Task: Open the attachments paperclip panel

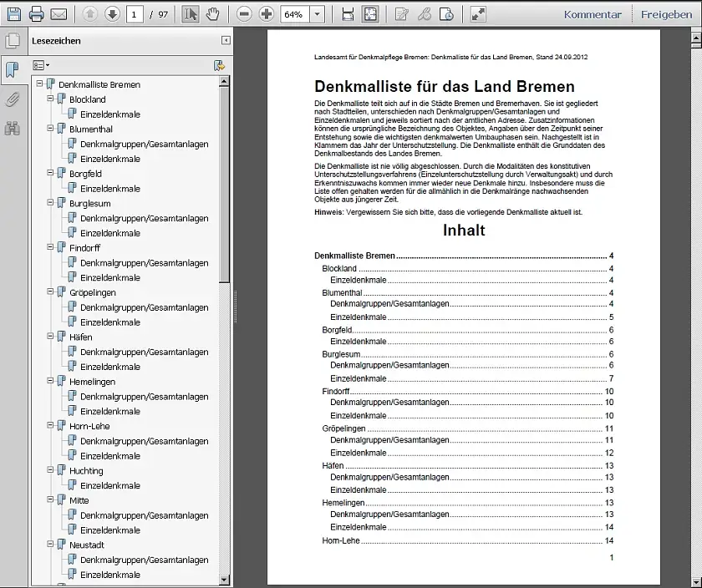Action: (12, 99)
